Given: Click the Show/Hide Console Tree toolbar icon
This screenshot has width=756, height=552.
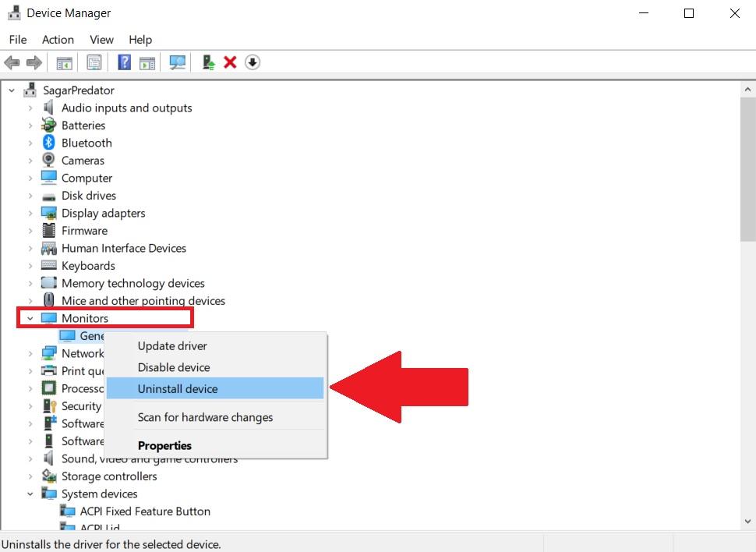Looking at the screenshot, I should pos(64,62).
